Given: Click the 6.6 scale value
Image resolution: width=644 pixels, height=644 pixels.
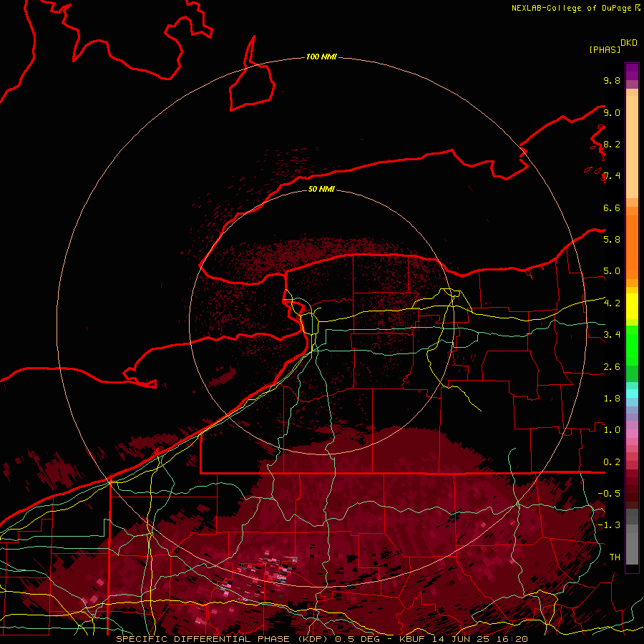Looking at the screenshot, I should 612,208.
